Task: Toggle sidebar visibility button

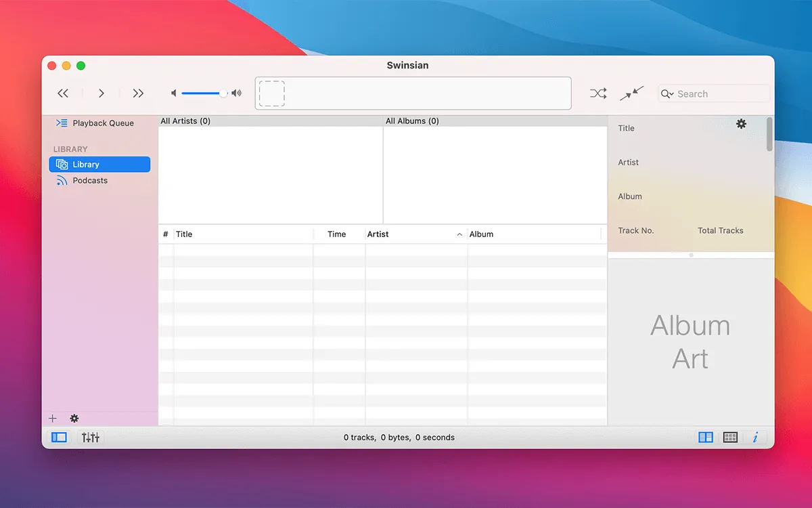Action: click(x=60, y=438)
